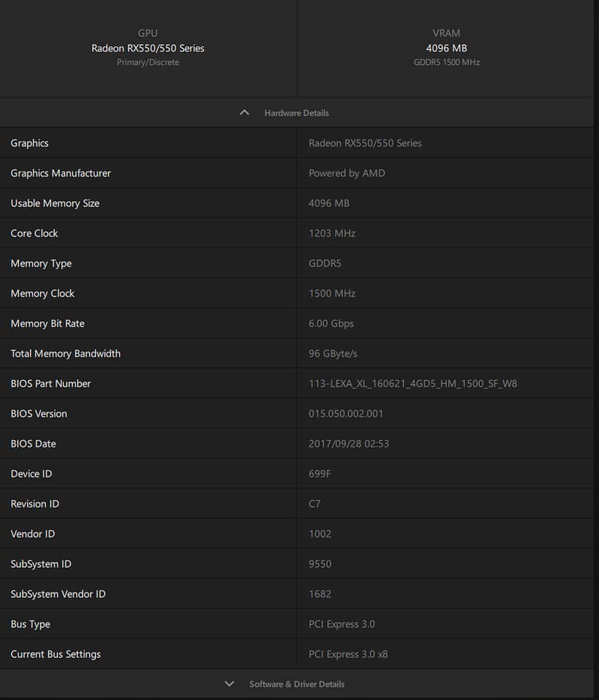Select the Device ID 699F value

tap(319, 473)
